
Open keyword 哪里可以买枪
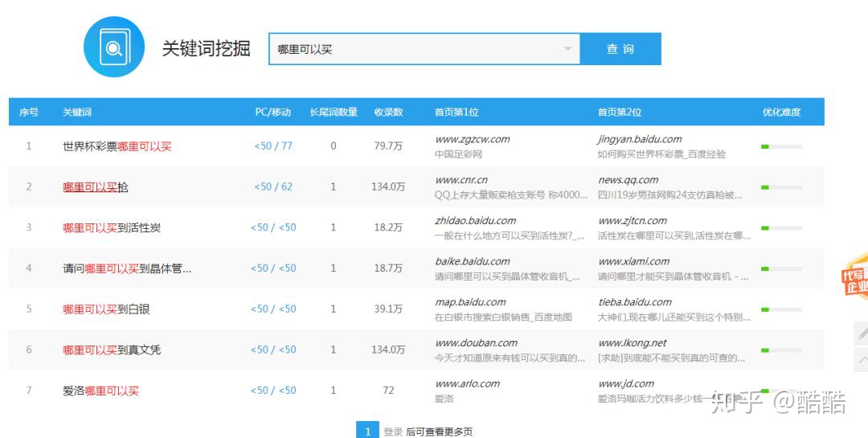95,186
